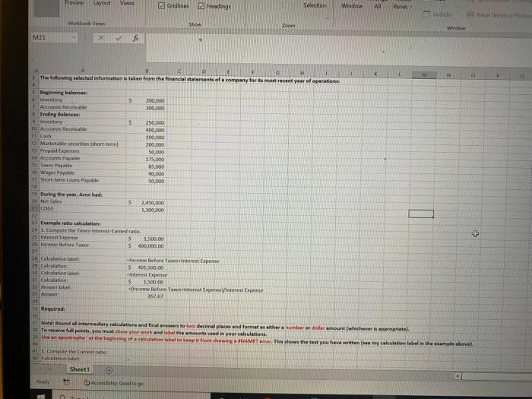Open Accessibility: Good to go status
This screenshot has height=399, width=532.
114,383
